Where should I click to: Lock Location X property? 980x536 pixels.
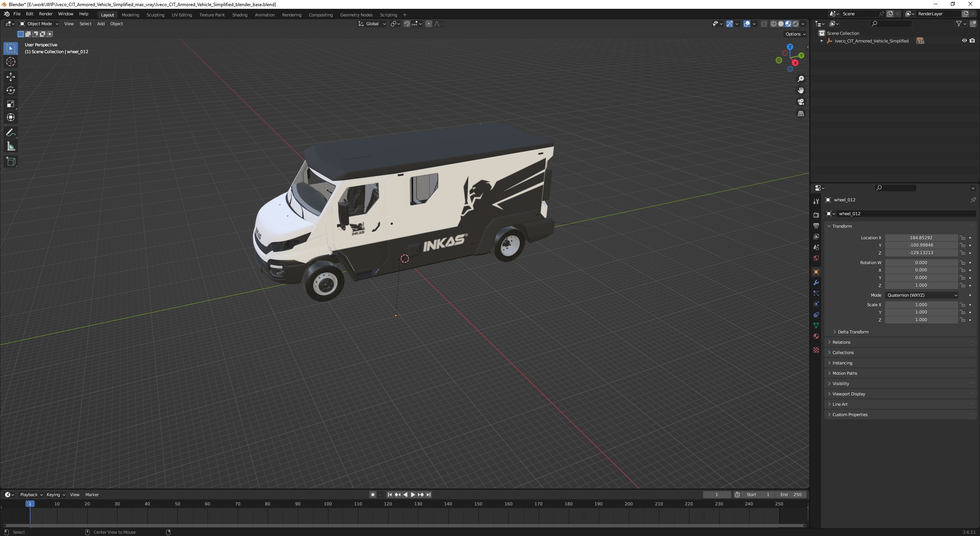point(962,238)
